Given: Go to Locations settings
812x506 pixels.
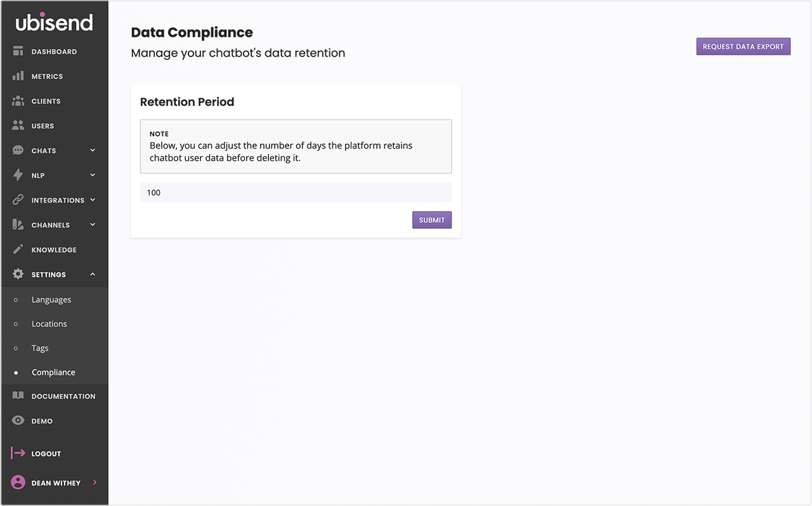Looking at the screenshot, I should (x=49, y=324).
